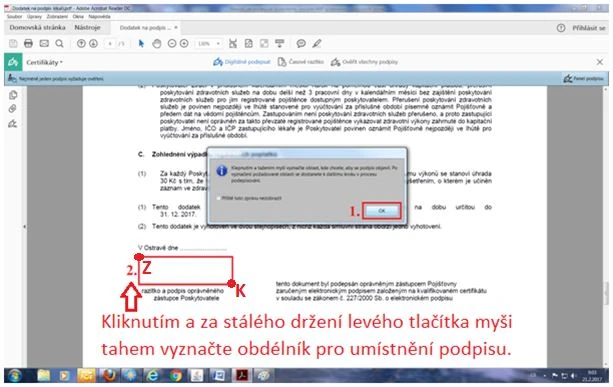Open the Nápověda menu
The image size is (613, 387).
tap(99, 17)
